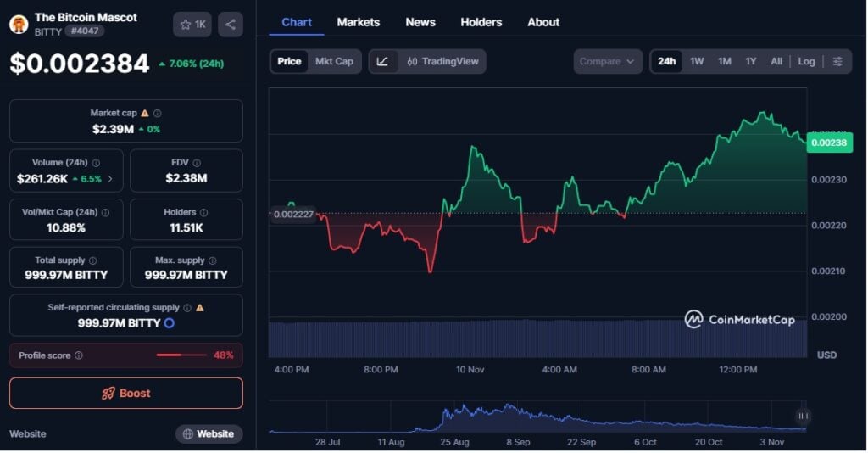868x453 pixels.
Task: Select the 24h timeframe
Action: pos(666,61)
